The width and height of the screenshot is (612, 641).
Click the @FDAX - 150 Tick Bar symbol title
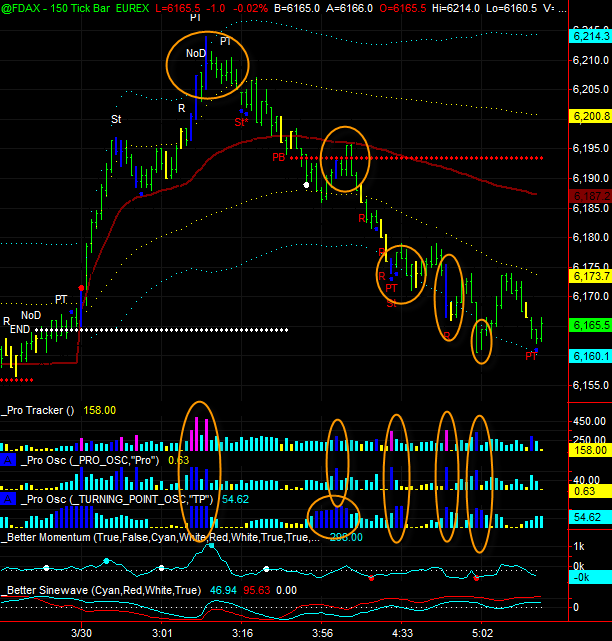coord(56,8)
